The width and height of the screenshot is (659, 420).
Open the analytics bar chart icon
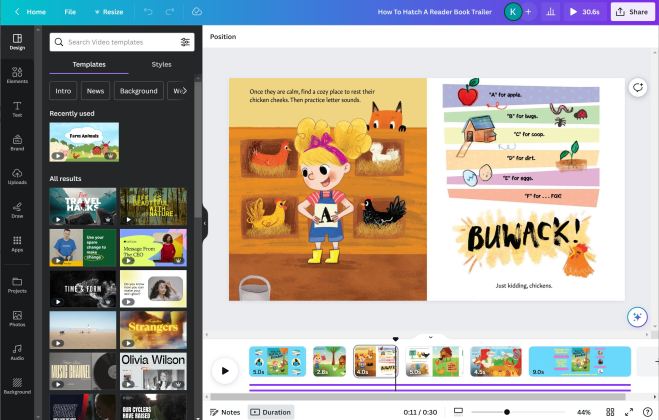pyautogui.click(x=550, y=12)
